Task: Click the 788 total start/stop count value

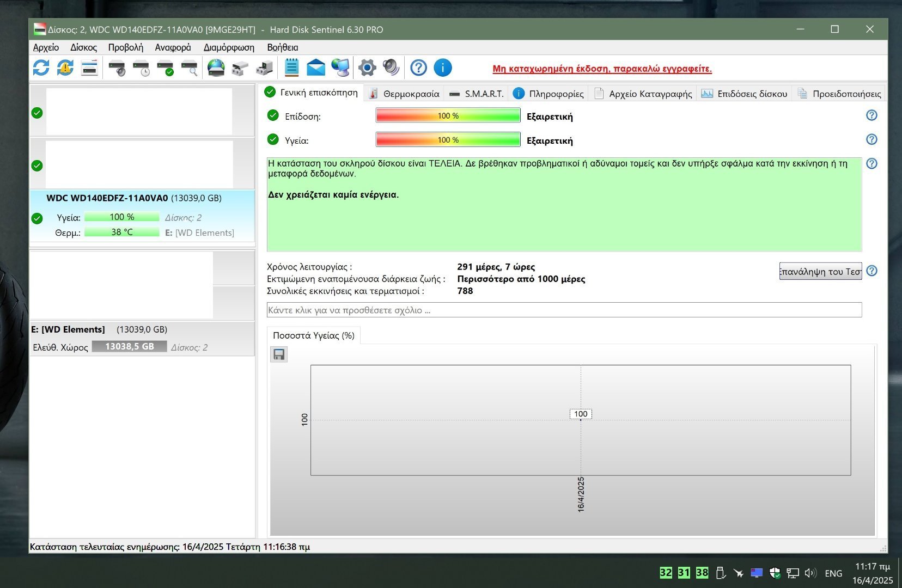Action: click(465, 291)
